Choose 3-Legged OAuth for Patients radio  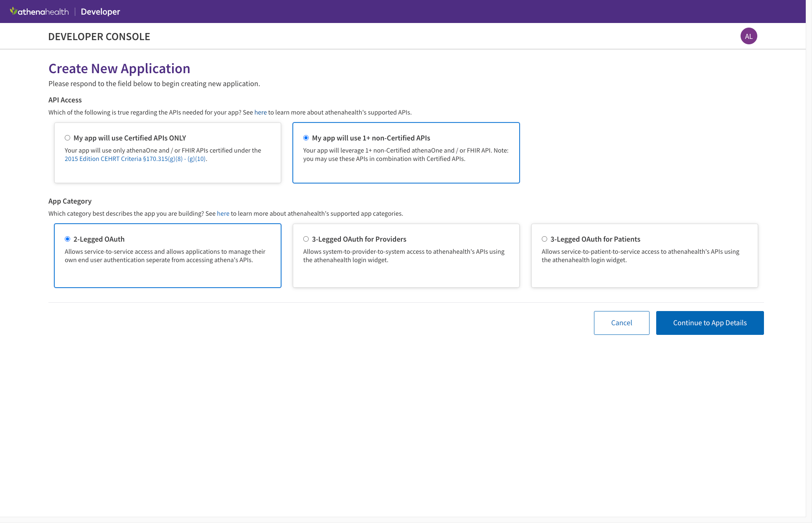click(x=544, y=239)
